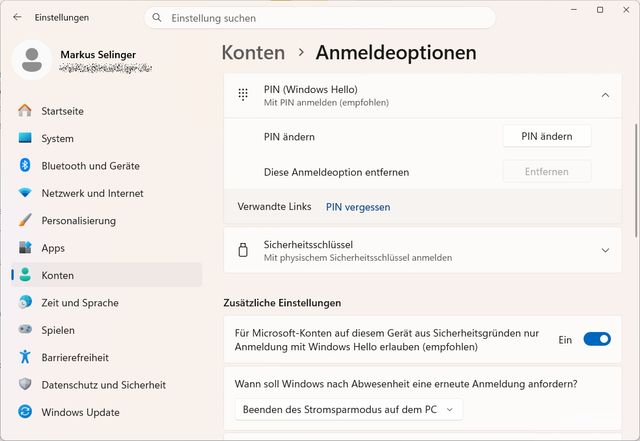Viewport: 640px width, 441px height.
Task: Open Startseite via the home icon
Action: tap(25, 111)
